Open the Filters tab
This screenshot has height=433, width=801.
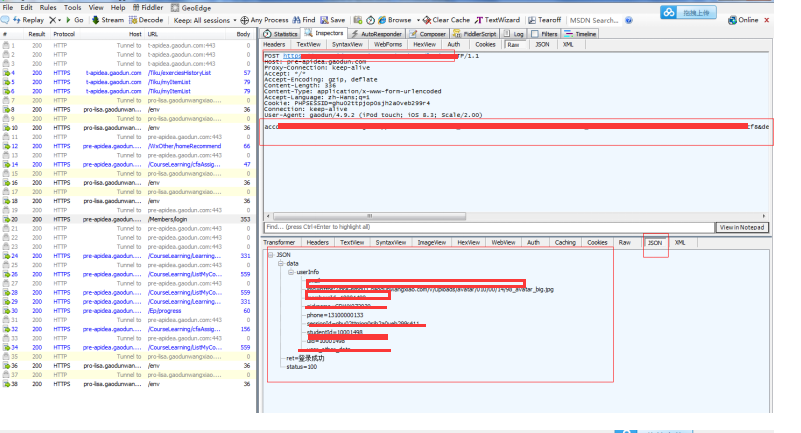coord(545,34)
